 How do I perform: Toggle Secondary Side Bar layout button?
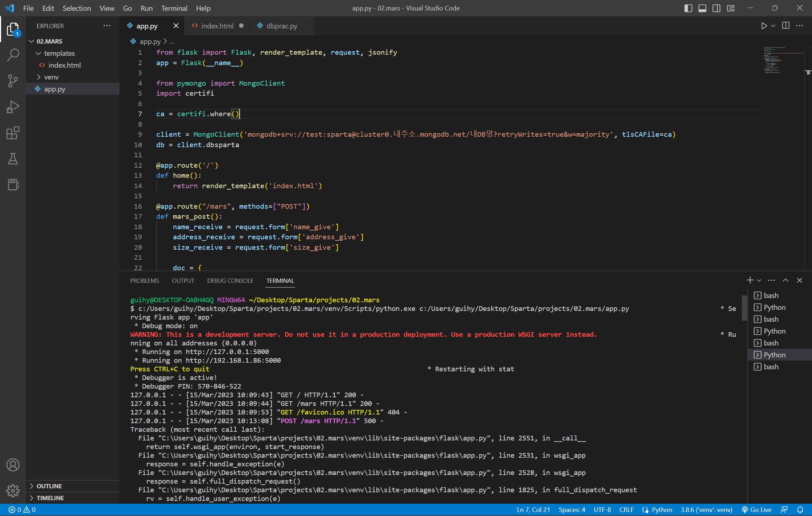click(x=716, y=8)
